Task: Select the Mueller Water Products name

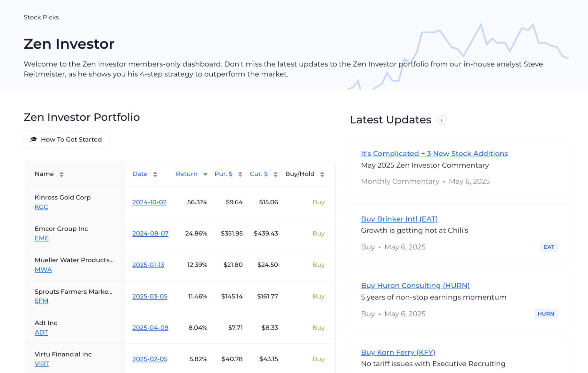Action: pos(74,260)
